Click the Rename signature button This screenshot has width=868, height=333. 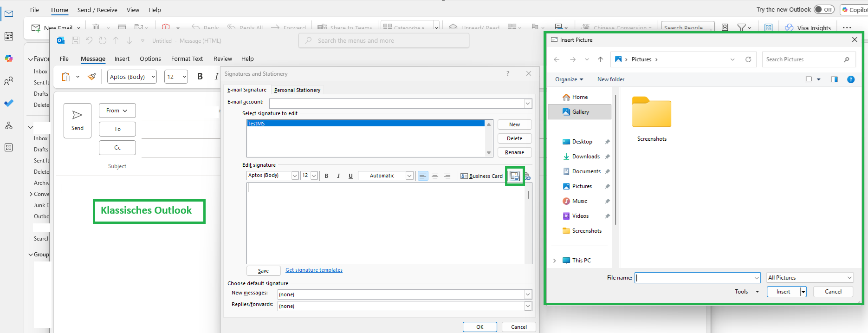pyautogui.click(x=514, y=152)
